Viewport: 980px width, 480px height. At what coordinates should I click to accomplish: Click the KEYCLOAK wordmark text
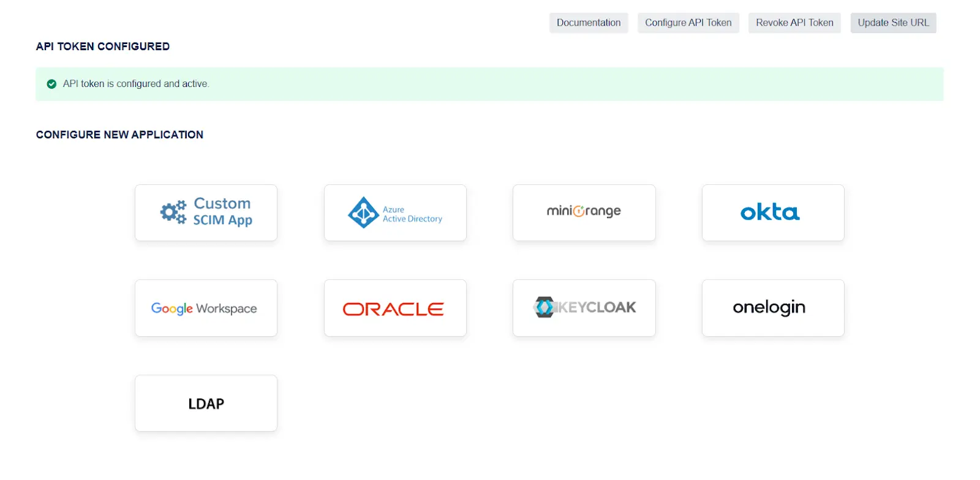597,307
